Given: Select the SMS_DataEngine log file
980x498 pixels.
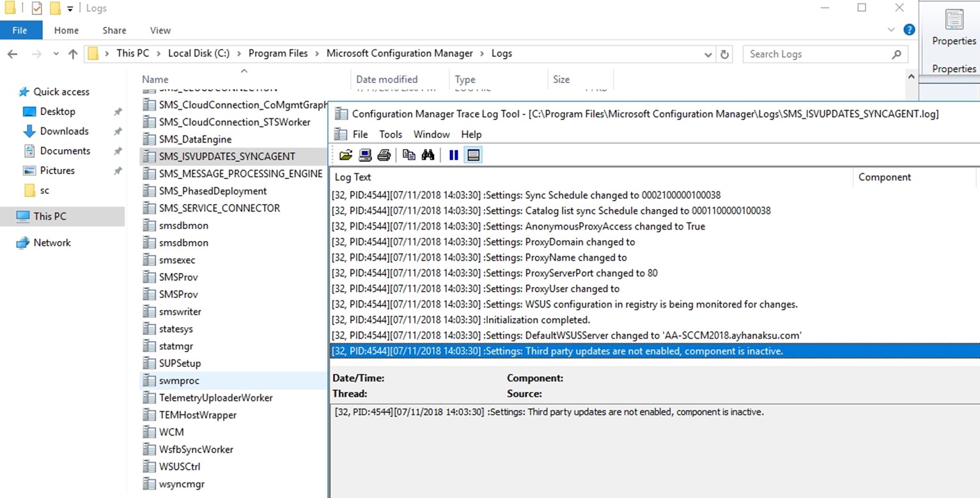Looking at the screenshot, I should 195,139.
